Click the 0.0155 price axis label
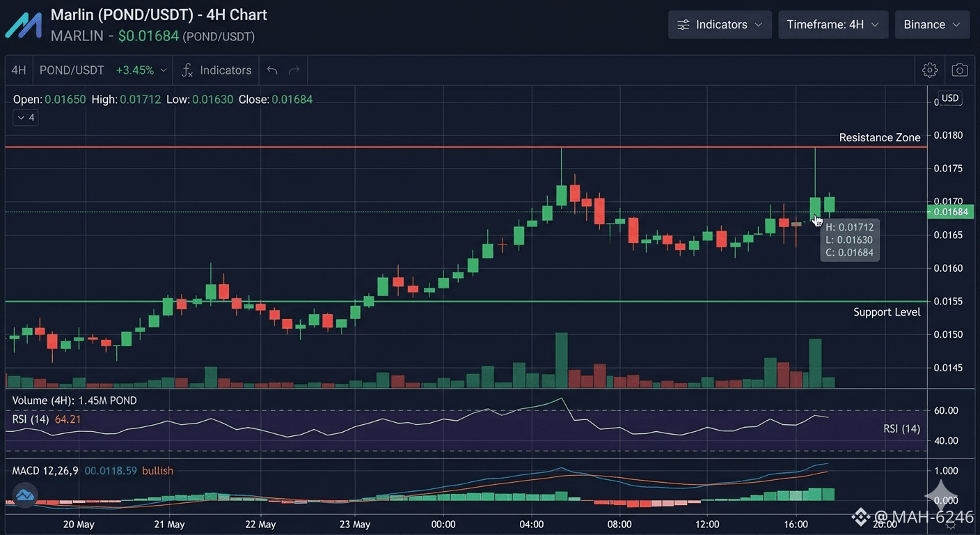This screenshot has height=535, width=980. point(949,302)
